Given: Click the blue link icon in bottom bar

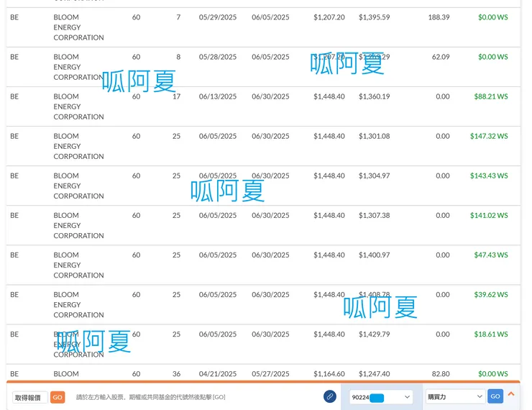Looking at the screenshot, I should point(329,396).
